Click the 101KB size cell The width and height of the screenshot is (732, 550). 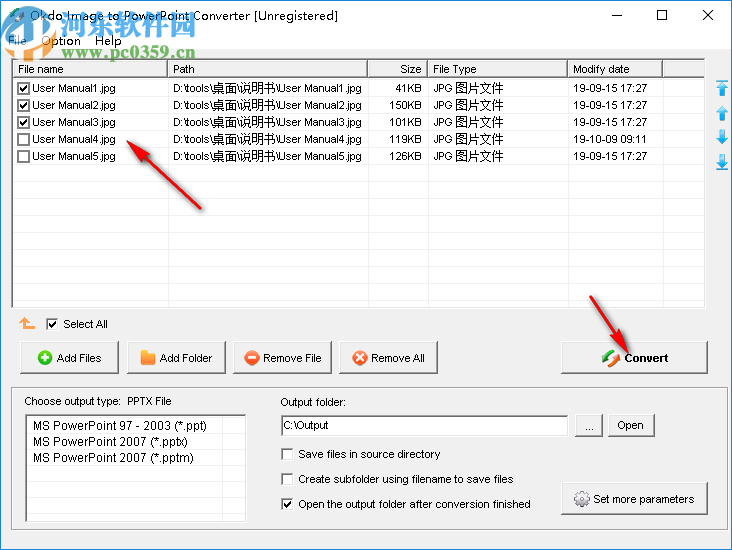pos(405,122)
